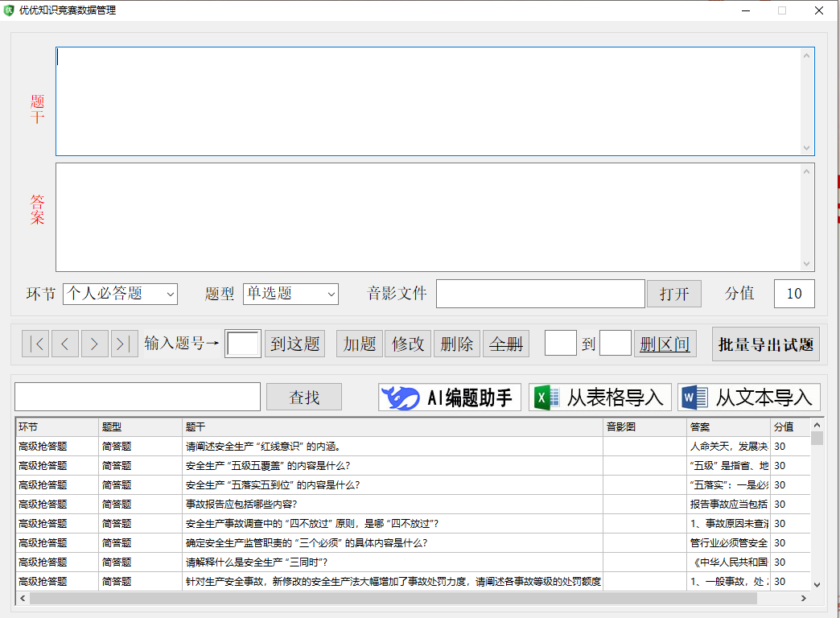Click the app shield icon in title bar
840x618 pixels.
click(x=10, y=10)
